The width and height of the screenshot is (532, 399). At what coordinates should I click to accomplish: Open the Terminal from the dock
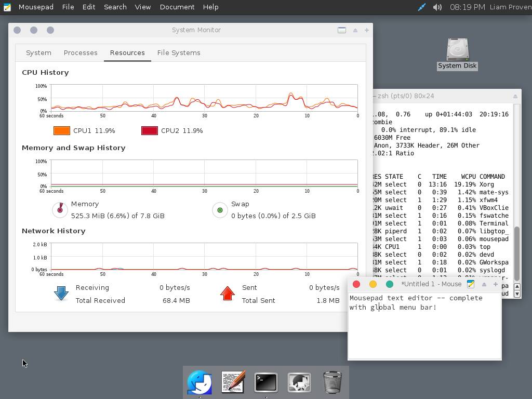click(x=266, y=382)
